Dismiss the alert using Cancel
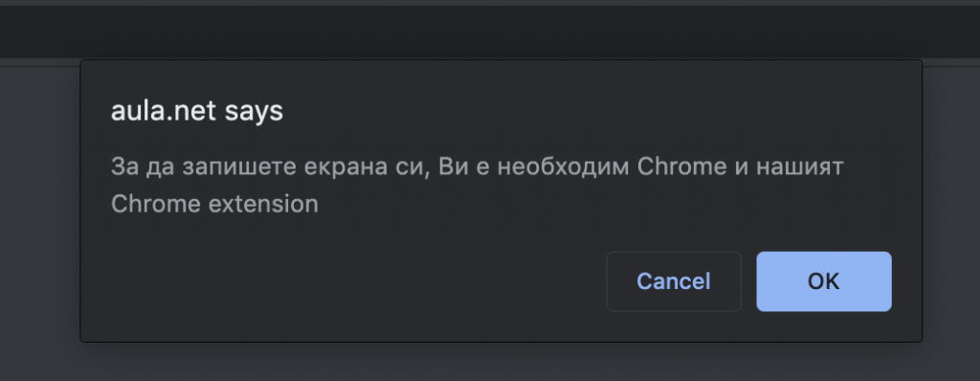Viewport: 980px width, 381px height. point(674,281)
